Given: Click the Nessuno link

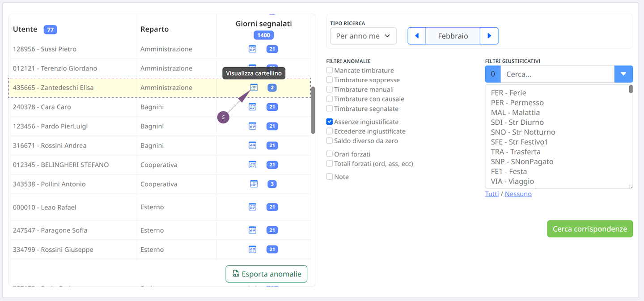Looking at the screenshot, I should tap(518, 194).
